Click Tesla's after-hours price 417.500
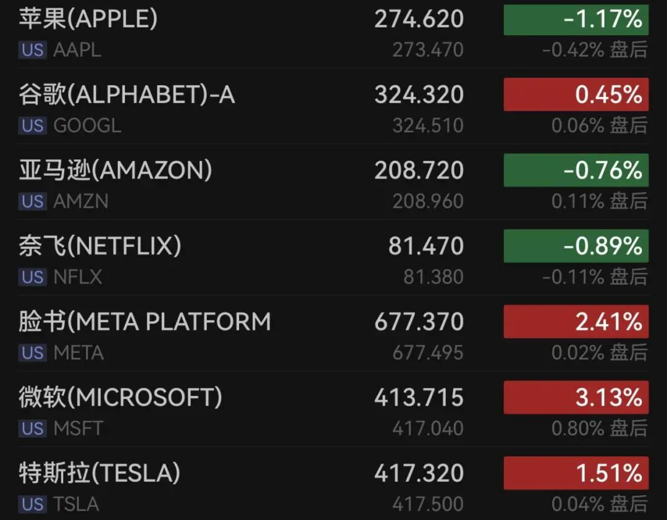 pos(430,504)
